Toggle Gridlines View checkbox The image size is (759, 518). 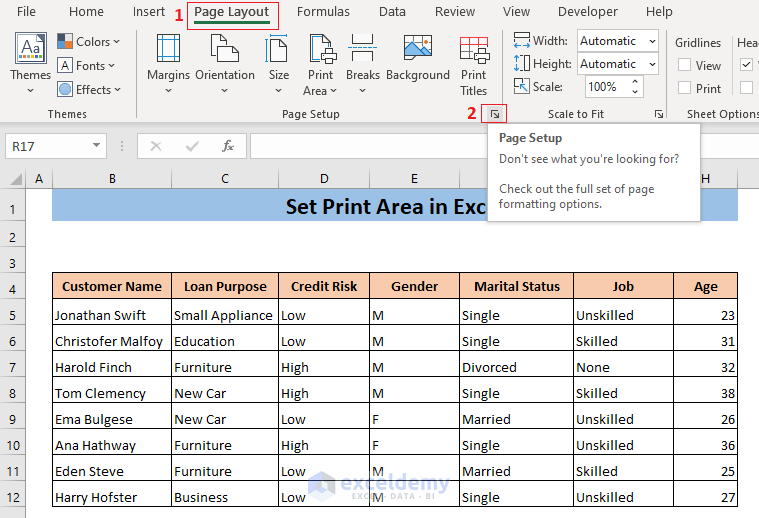click(x=685, y=65)
